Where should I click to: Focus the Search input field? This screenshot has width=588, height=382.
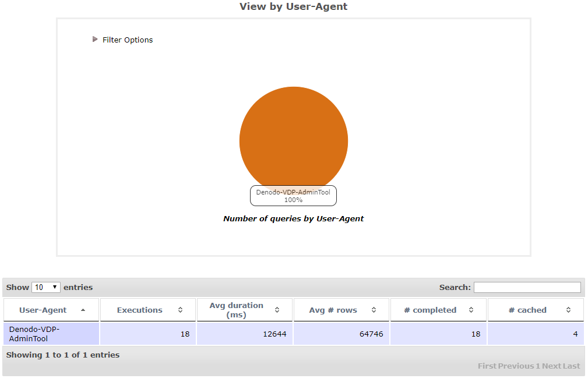pyautogui.click(x=527, y=287)
